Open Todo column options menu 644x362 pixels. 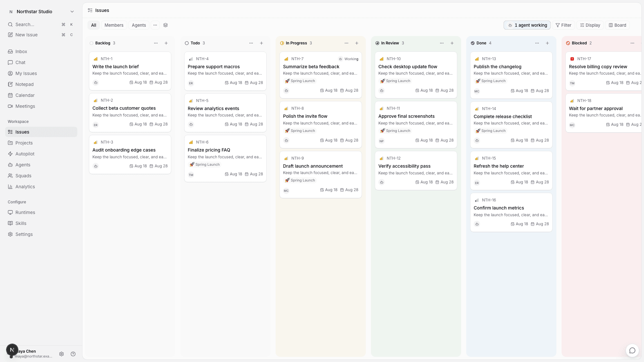[x=251, y=43]
